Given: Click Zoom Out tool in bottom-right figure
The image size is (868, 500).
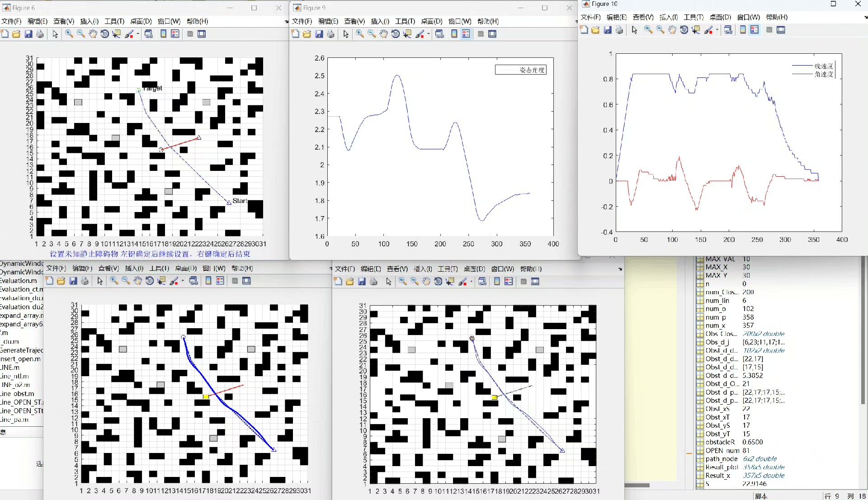Looking at the screenshot, I should pos(415,282).
